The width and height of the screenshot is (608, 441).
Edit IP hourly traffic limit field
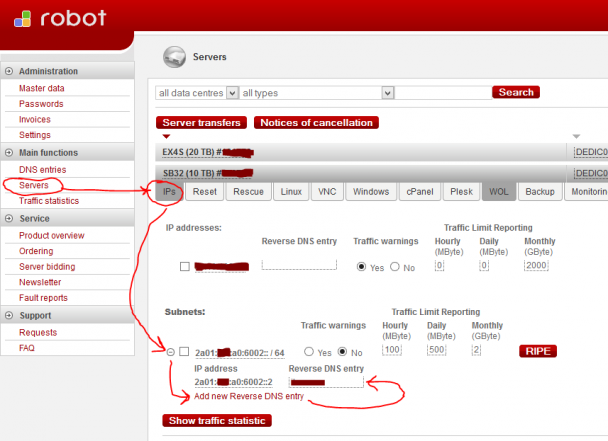point(439,266)
